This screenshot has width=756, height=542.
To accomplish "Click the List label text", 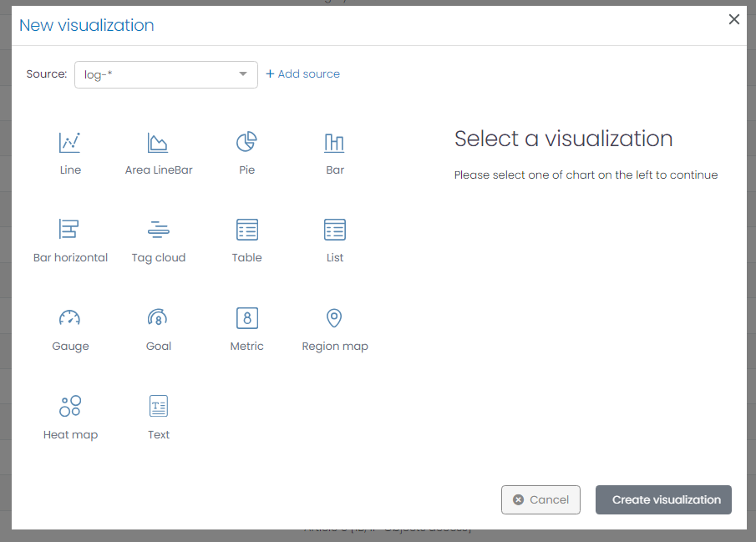I will coord(335,257).
